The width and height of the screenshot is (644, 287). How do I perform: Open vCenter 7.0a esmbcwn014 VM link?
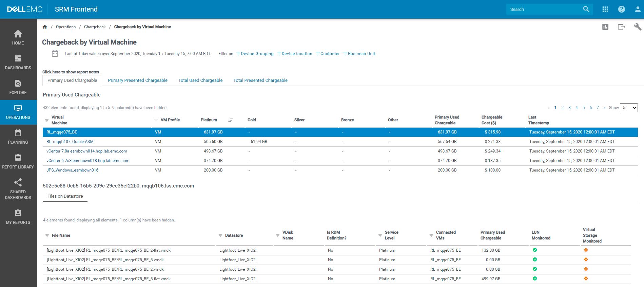pos(87,151)
